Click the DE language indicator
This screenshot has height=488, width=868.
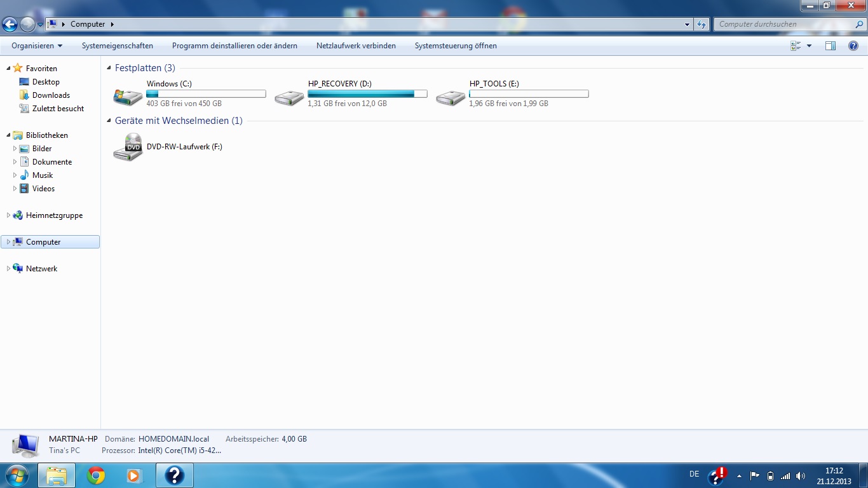[695, 474]
